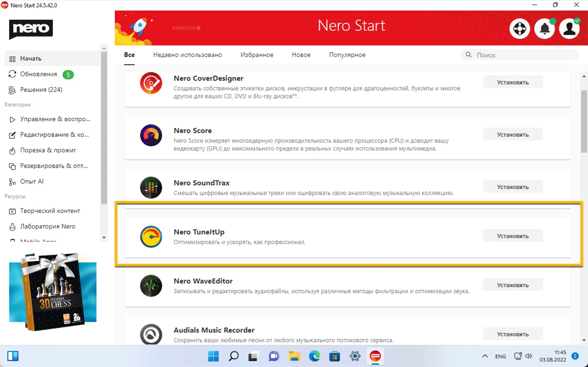Click the ENG language indicator
Screen dimensions: 588x367
(501, 356)
